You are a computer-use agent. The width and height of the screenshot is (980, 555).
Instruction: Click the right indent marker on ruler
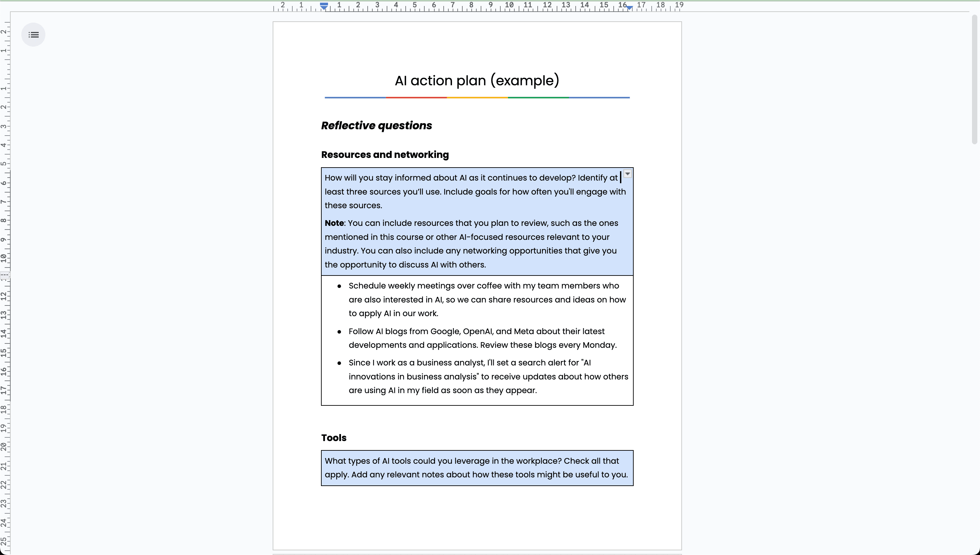pyautogui.click(x=629, y=7)
